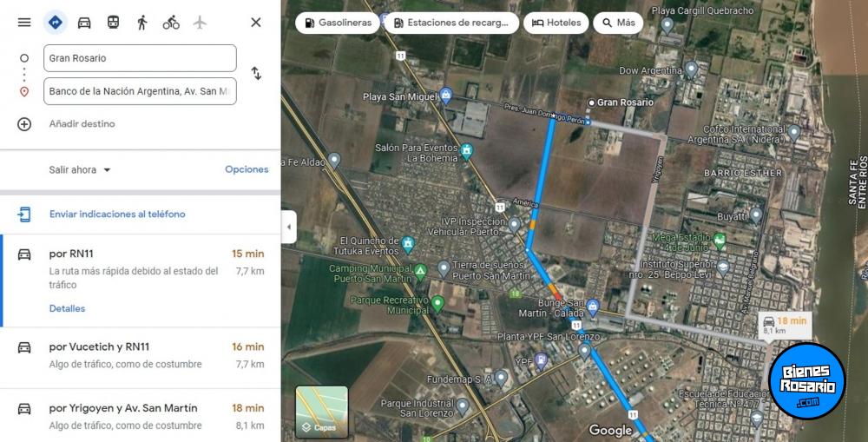Collapse the side panel arrow
Viewport: 868px width, 442px height.
[x=289, y=228]
